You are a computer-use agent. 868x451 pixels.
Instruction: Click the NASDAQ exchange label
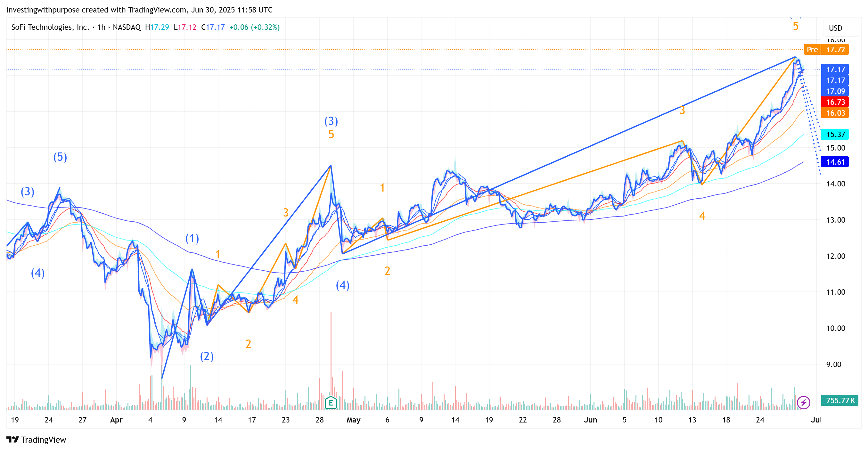(127, 27)
